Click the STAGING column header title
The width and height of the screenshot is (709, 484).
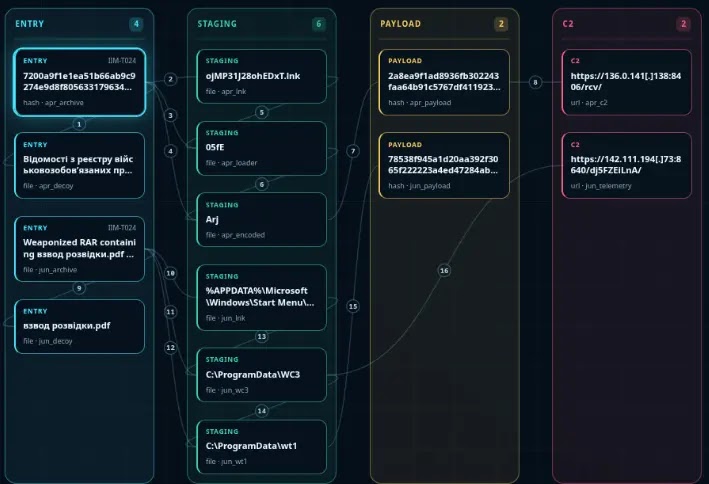tap(217, 24)
